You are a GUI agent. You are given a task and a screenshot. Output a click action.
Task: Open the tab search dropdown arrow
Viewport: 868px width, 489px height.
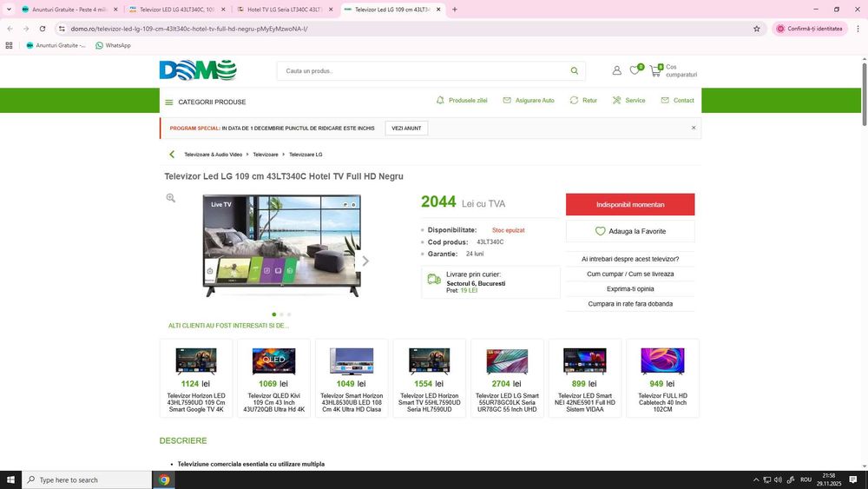tap(9, 10)
